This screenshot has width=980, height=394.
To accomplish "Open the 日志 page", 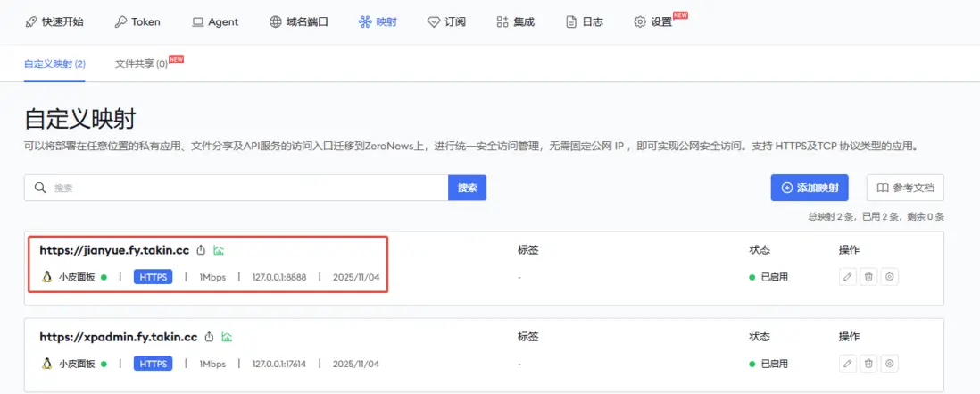I will [x=585, y=21].
